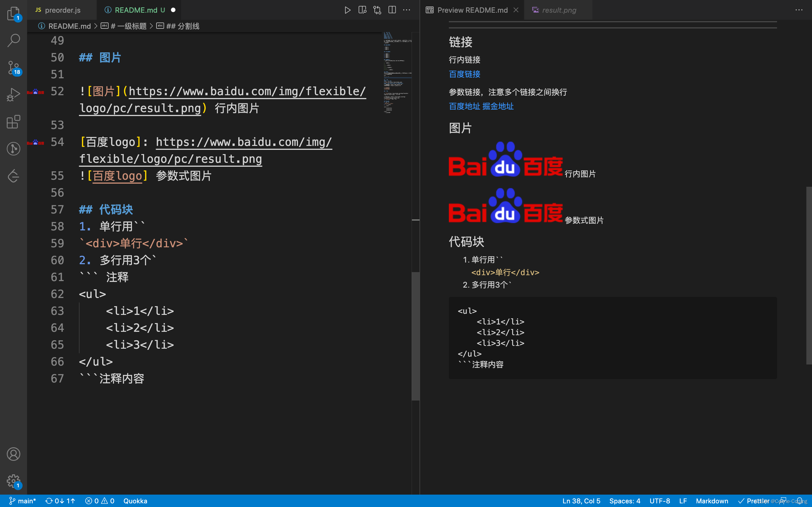Image resolution: width=812 pixels, height=507 pixels.
Task: Open editor More Actions ellipsis menu
Action: point(407,10)
